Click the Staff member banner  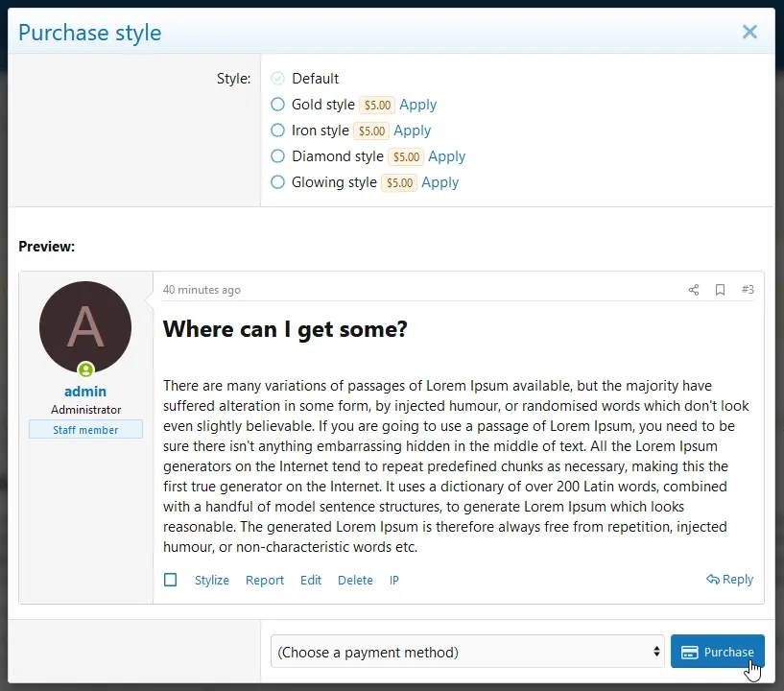(85, 429)
